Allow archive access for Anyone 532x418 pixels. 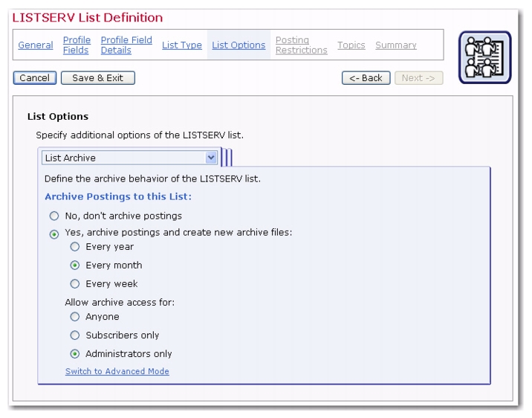point(74,317)
